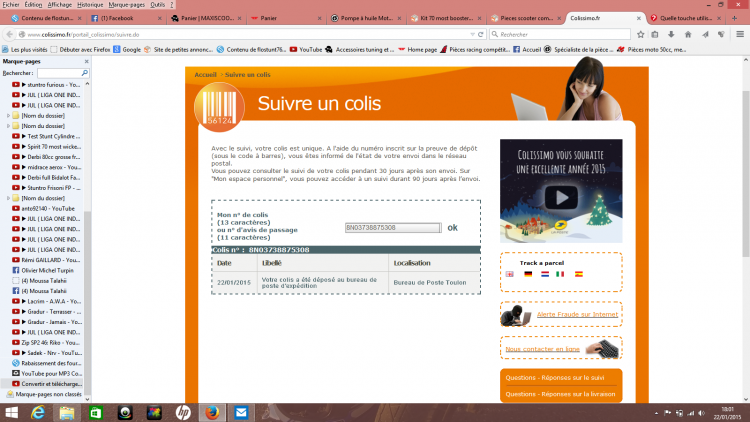The image size is (750, 422).
Task: Select the Dutch flag in Track a parcel
Action: (x=544, y=274)
